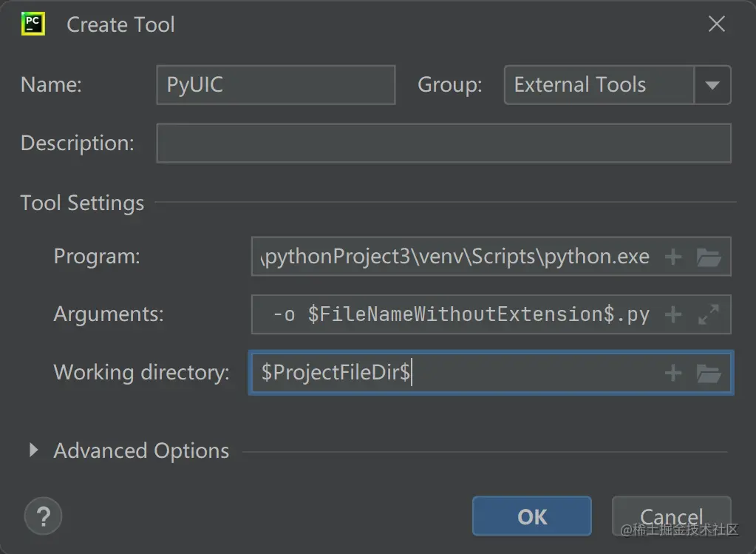The width and height of the screenshot is (756, 554).
Task: Expand the Advanced Options section
Action: [x=33, y=450]
